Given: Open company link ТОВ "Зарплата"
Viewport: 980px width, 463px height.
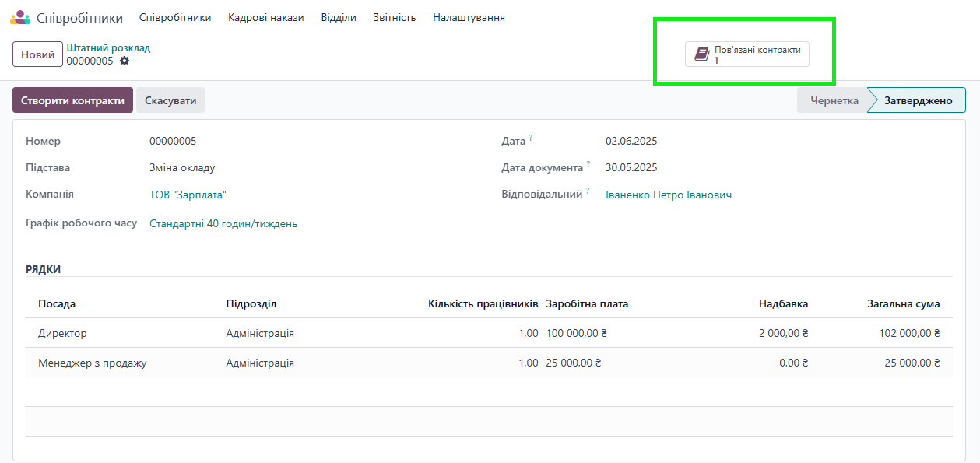Looking at the screenshot, I should (188, 195).
